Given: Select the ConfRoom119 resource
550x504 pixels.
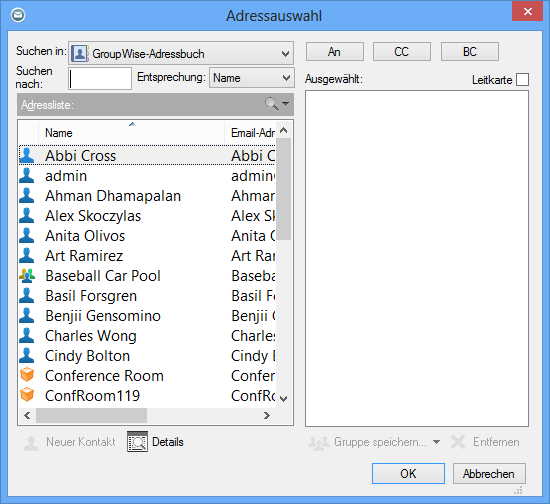Looking at the screenshot, I should pyautogui.click(x=147, y=395).
